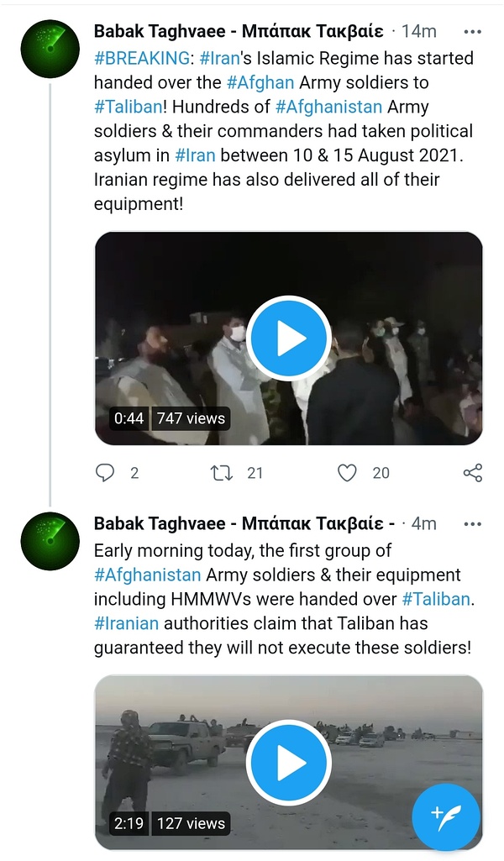Like the first tweet
This screenshot has height=861, width=504.
[347, 473]
